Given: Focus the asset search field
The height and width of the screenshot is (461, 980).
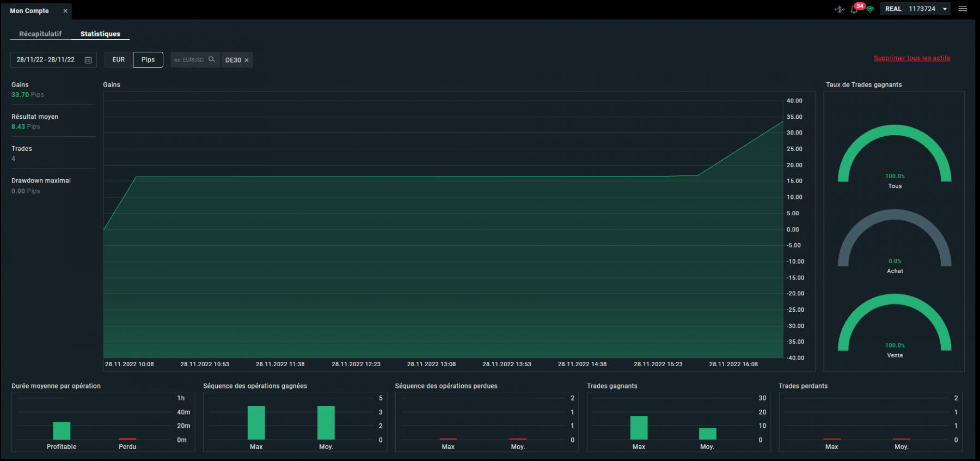Looking at the screenshot, I should point(188,60).
